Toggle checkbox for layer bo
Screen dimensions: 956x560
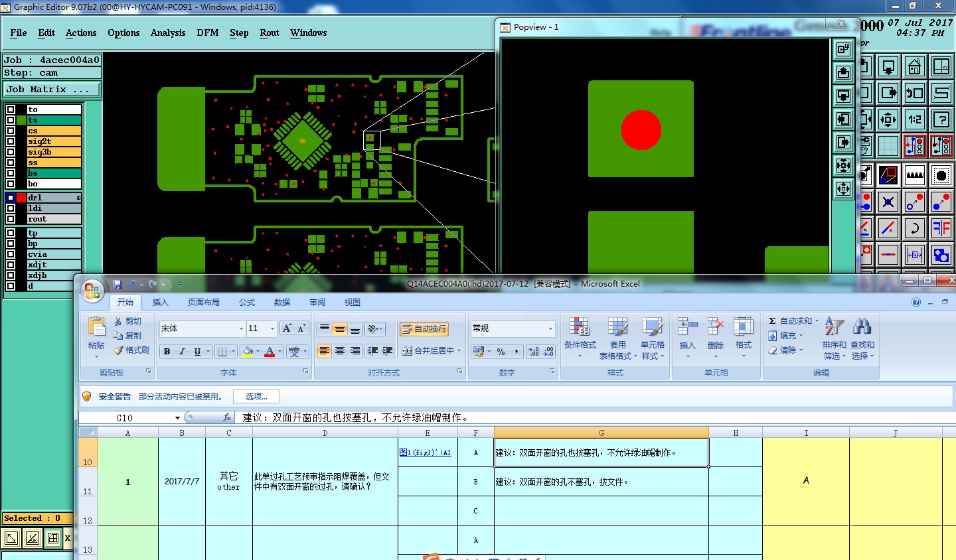(x=11, y=184)
